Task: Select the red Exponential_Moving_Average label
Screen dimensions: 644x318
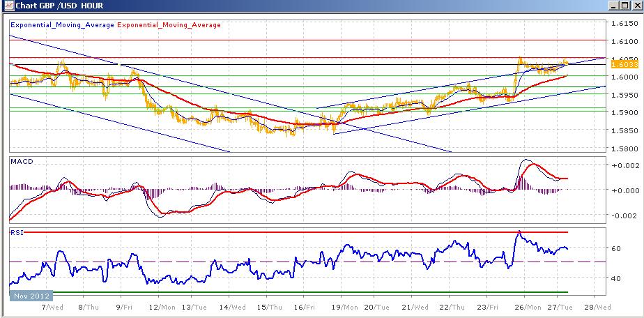Action: click(x=169, y=24)
